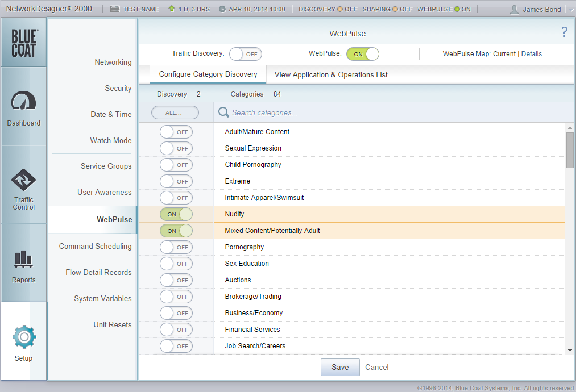Switch to View Application & Operations List tab

(x=331, y=74)
